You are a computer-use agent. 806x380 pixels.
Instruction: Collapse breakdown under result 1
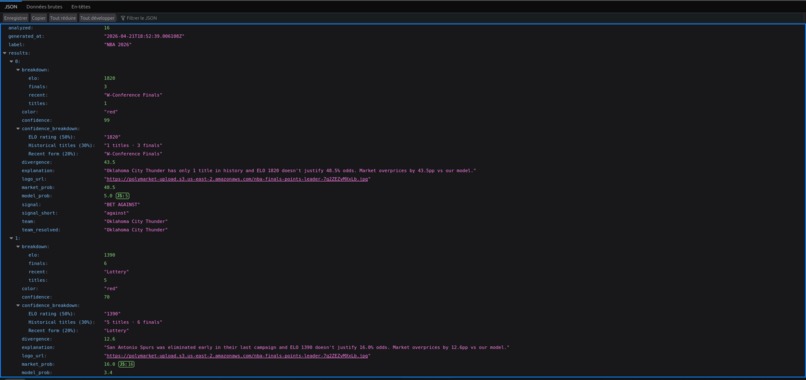(x=18, y=246)
